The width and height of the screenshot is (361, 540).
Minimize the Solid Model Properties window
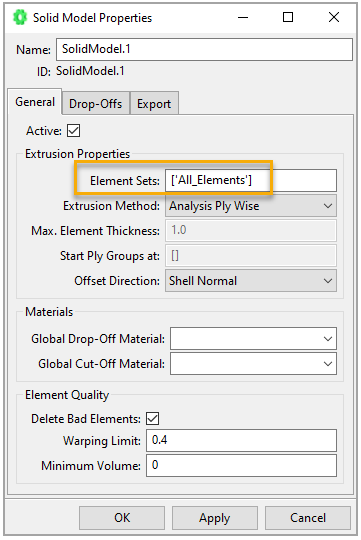pyautogui.click(x=243, y=17)
